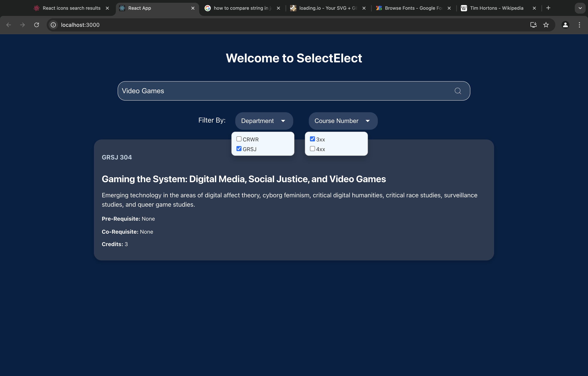Close the React icons search results tab

pos(107,8)
